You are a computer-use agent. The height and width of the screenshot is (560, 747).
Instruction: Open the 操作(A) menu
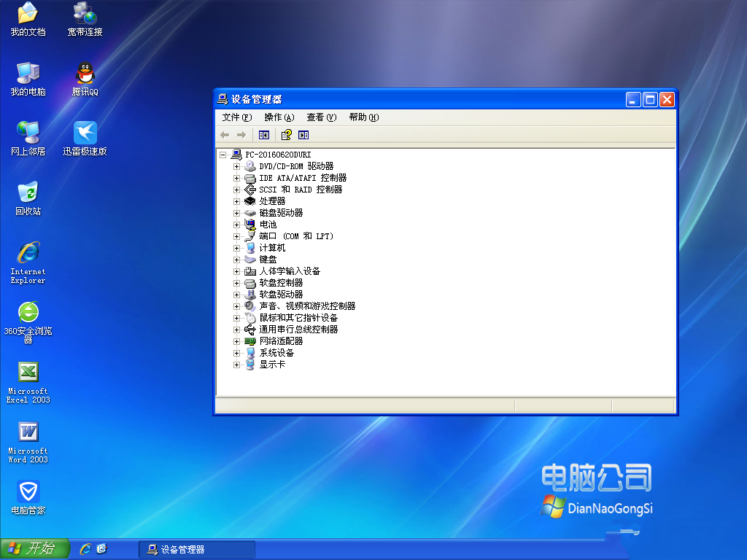tap(279, 117)
